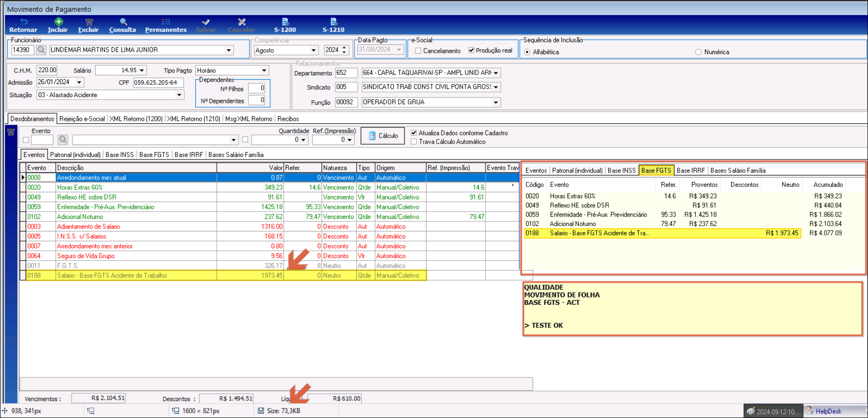The width and height of the screenshot is (868, 418).
Task: Expand the Situação Afastado Acidente dropdown
Action: 179,95
